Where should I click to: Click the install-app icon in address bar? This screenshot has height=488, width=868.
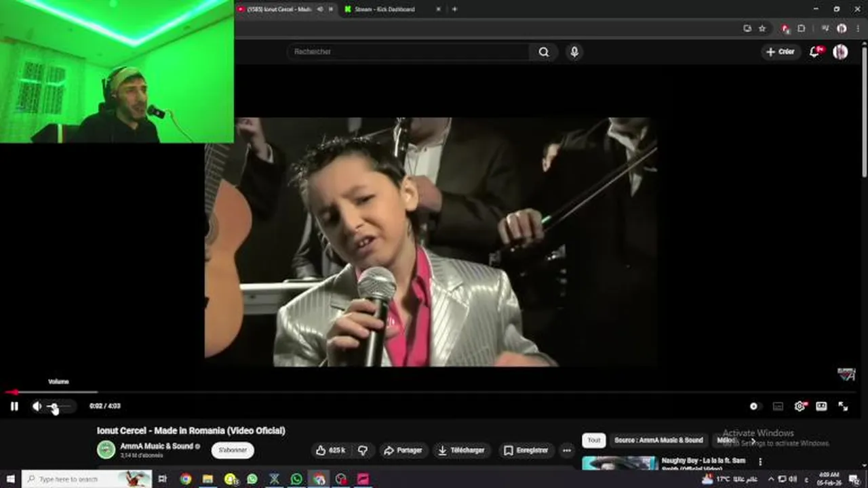point(747,28)
